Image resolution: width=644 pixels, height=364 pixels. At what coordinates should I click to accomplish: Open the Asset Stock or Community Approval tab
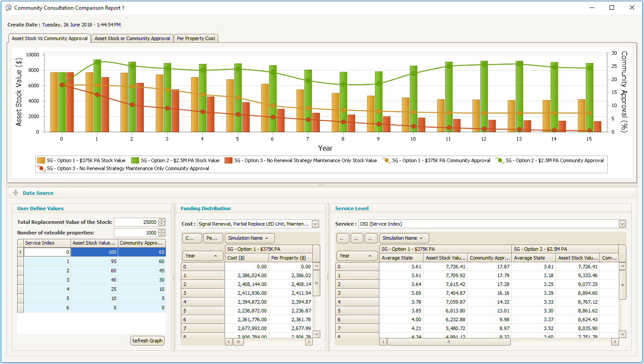[x=132, y=38]
